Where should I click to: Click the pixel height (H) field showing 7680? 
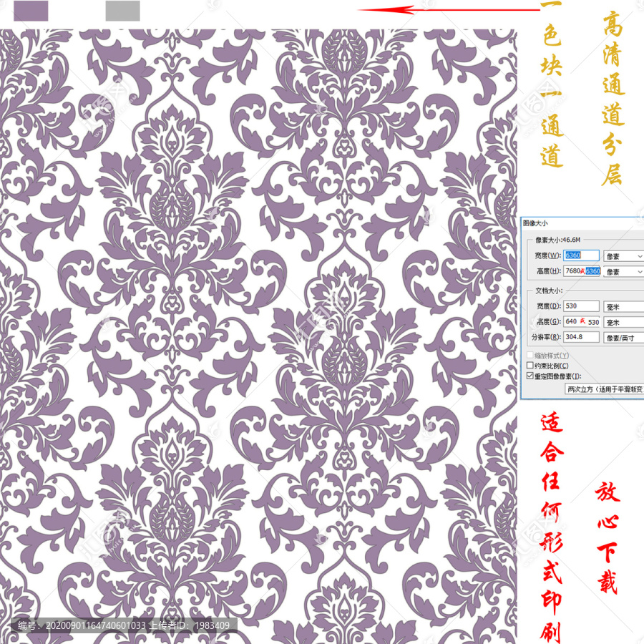[582, 271]
